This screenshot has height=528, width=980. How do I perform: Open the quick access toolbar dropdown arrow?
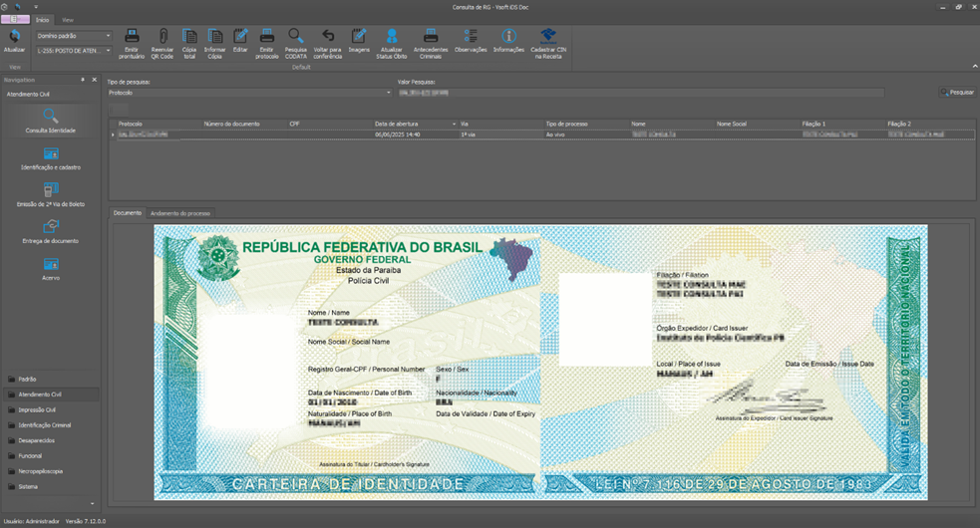(x=36, y=7)
